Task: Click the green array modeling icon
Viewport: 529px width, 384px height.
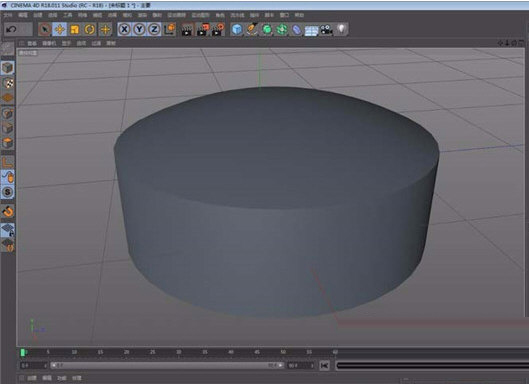Action: tap(282, 29)
